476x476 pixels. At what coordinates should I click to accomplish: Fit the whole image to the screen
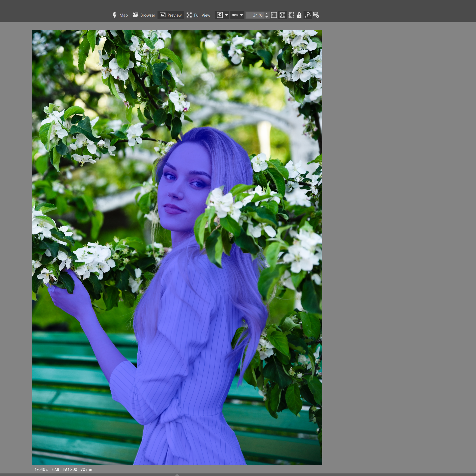click(x=282, y=15)
